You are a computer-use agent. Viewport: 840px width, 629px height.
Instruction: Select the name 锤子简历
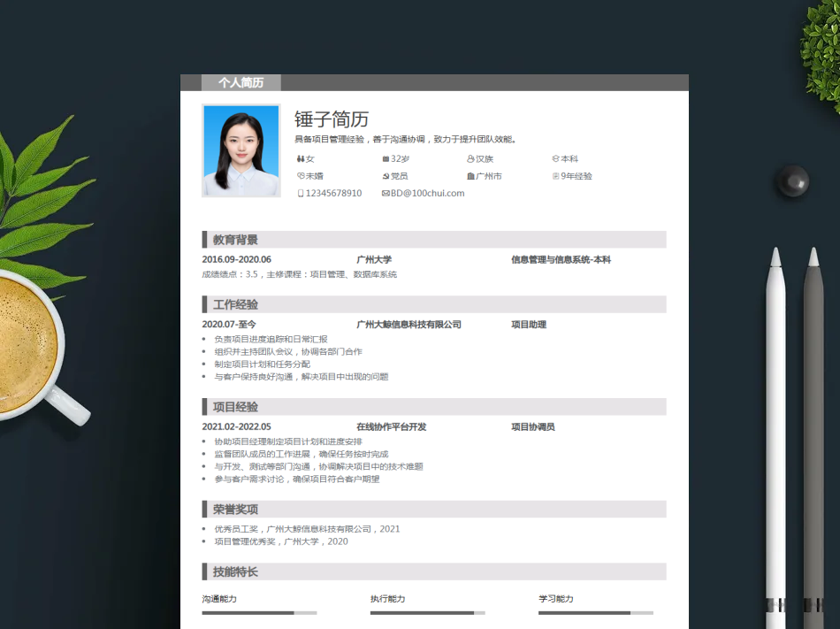pyautogui.click(x=332, y=119)
